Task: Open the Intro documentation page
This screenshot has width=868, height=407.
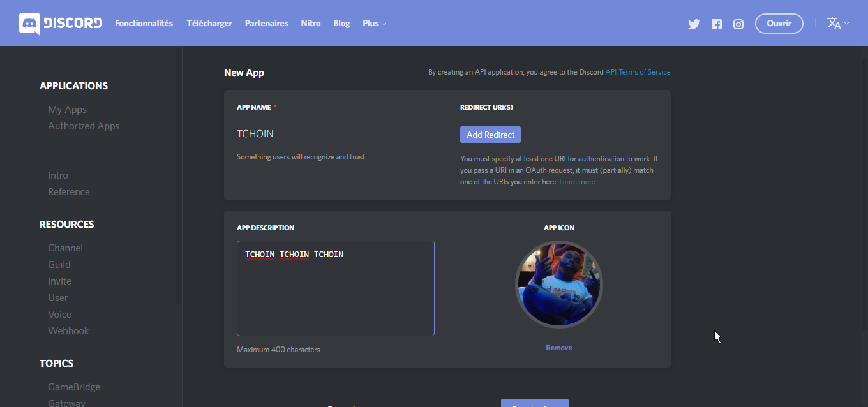Action: click(58, 175)
